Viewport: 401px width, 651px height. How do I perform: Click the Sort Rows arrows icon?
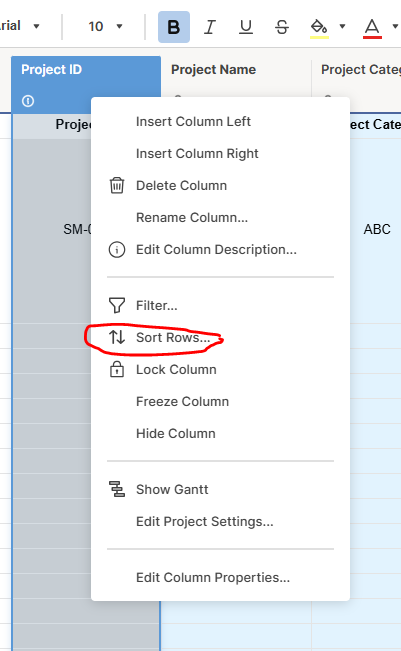click(117, 337)
